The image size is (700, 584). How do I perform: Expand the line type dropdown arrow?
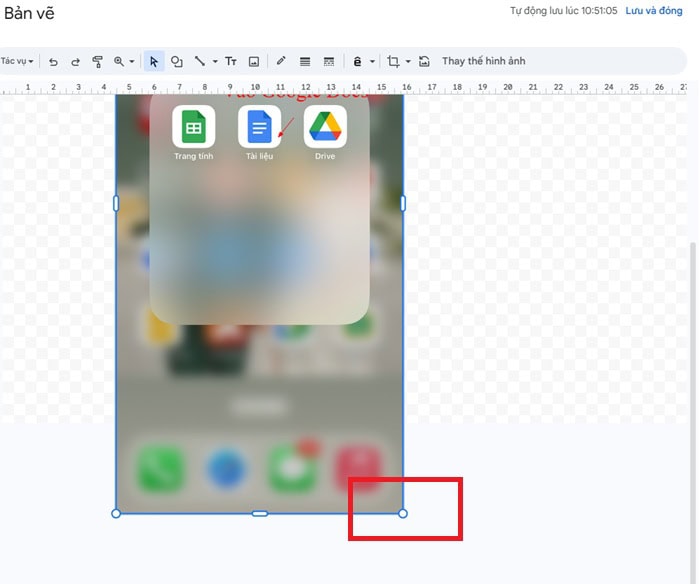pos(215,62)
